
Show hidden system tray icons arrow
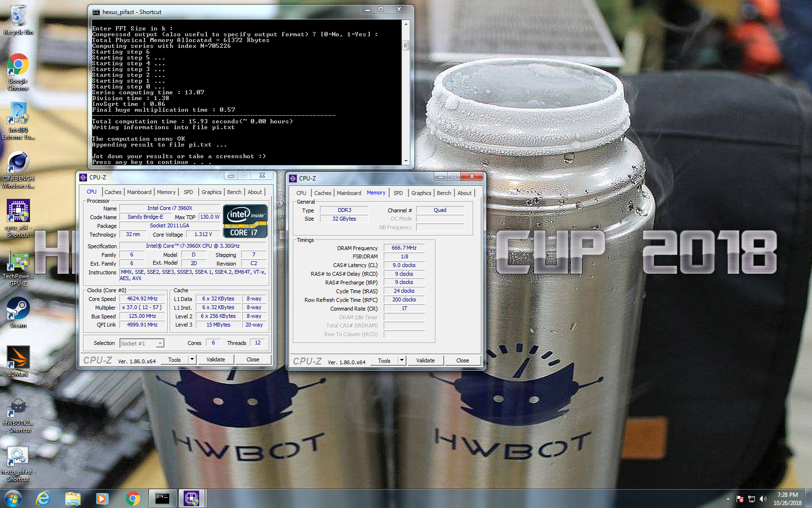click(x=728, y=499)
